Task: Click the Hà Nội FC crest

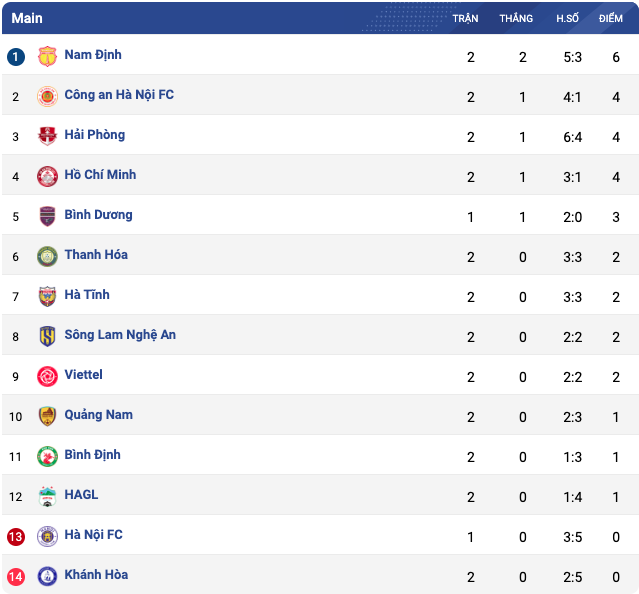Action: click(x=47, y=537)
